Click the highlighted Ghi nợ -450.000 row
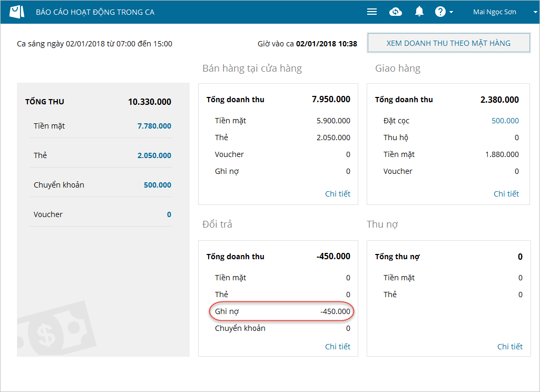Screen dimensions: 540x392 tap(282, 311)
